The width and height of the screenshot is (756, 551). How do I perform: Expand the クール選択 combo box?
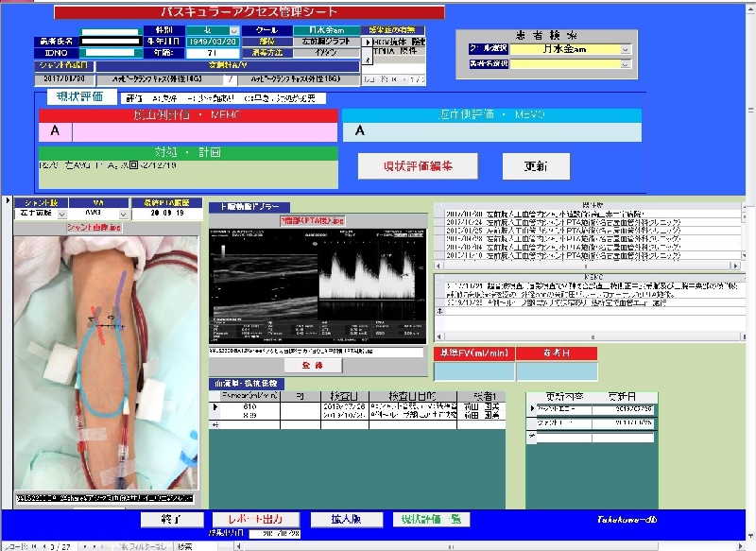click(x=626, y=49)
